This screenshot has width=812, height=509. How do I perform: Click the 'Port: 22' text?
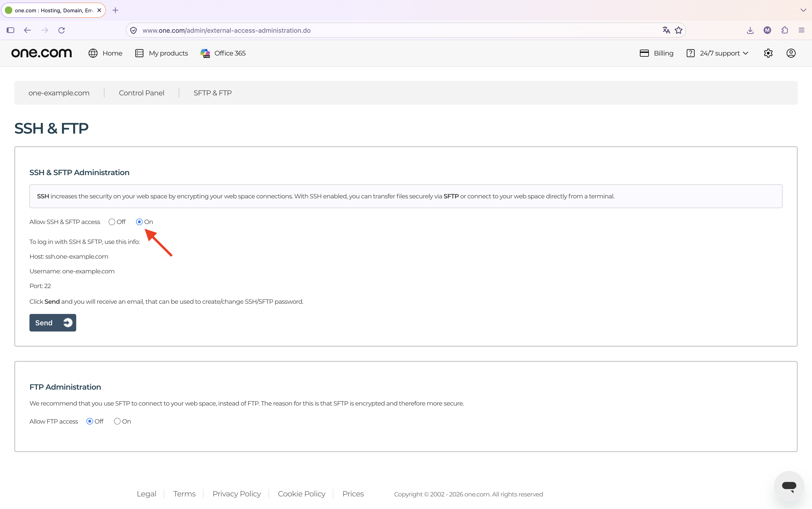[40, 286]
